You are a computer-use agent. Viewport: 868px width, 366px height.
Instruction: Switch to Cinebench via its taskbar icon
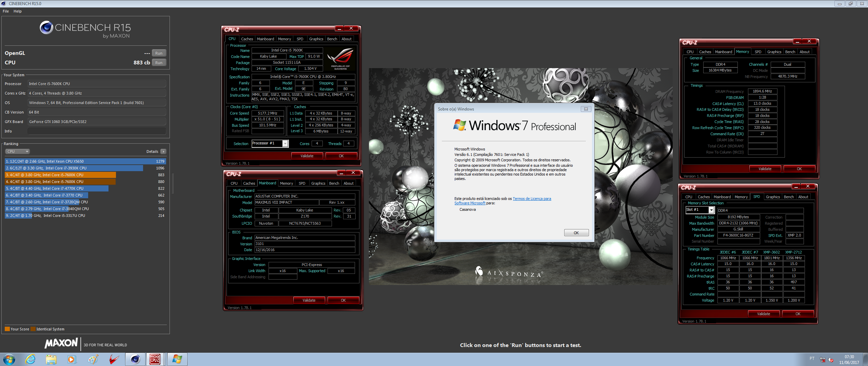(x=135, y=359)
